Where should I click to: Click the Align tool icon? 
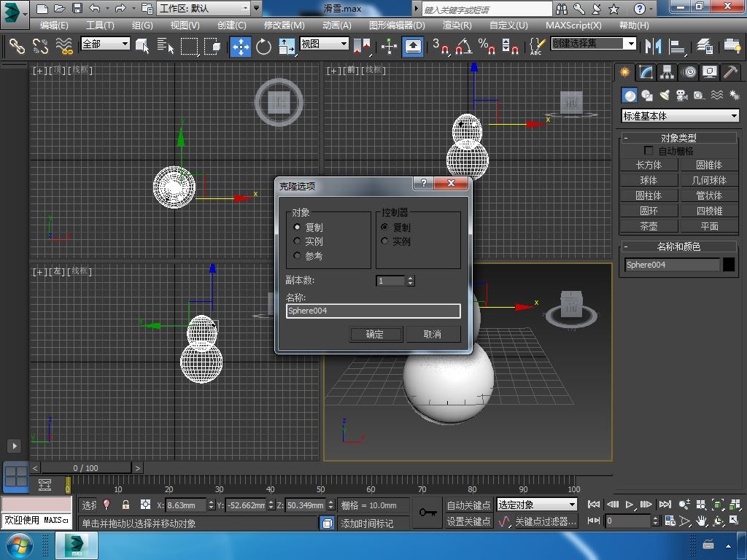[x=677, y=46]
